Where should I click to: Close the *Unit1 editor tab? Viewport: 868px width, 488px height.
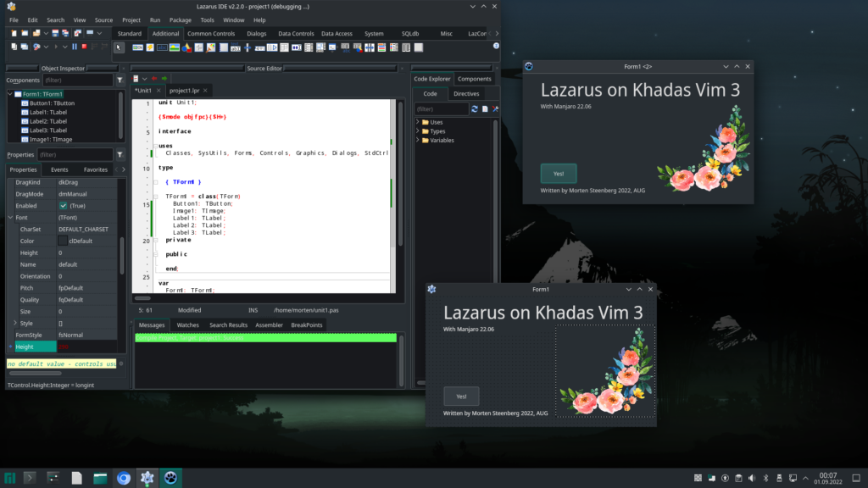point(159,91)
